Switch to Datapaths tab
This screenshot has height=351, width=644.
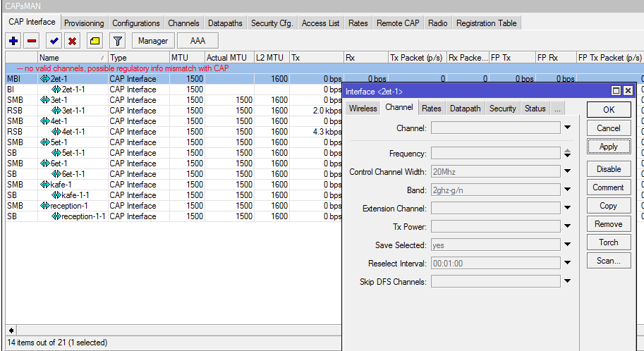point(225,23)
